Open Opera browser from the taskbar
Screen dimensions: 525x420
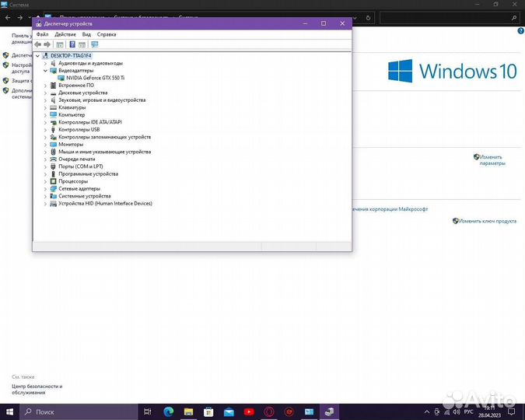(269, 411)
